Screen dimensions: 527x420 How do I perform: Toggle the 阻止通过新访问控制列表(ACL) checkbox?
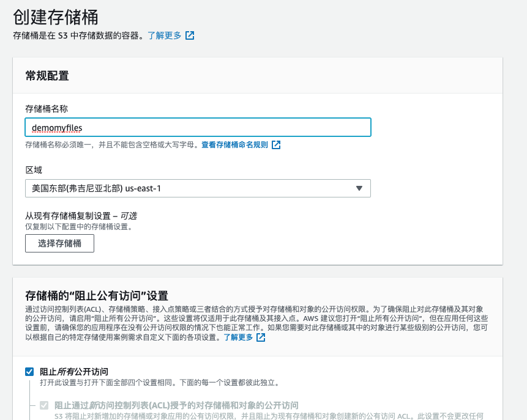tap(44, 405)
